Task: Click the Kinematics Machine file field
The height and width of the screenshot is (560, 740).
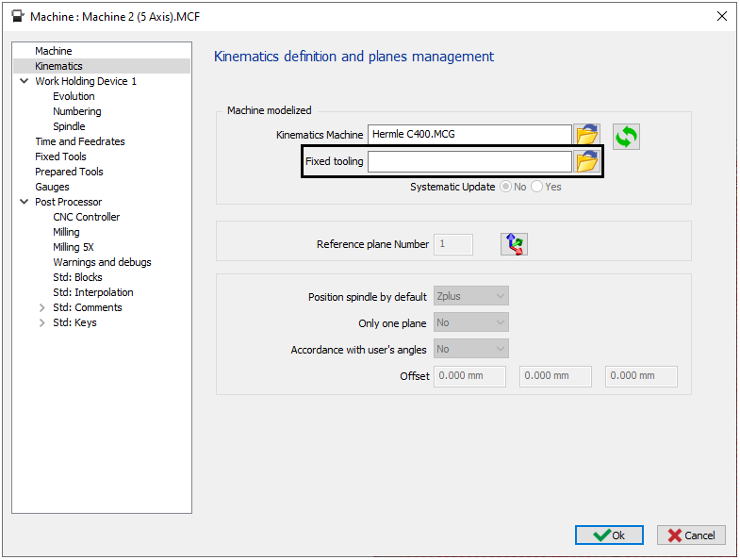Action: click(x=469, y=135)
